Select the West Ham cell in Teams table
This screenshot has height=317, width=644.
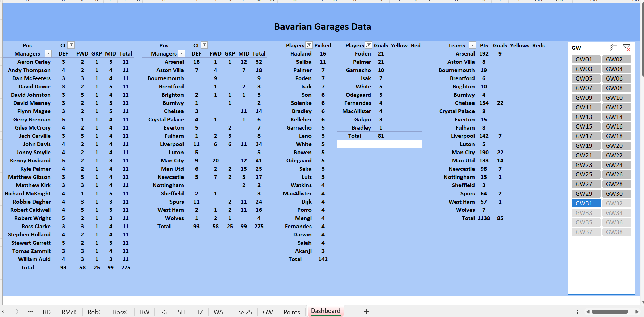(462, 202)
